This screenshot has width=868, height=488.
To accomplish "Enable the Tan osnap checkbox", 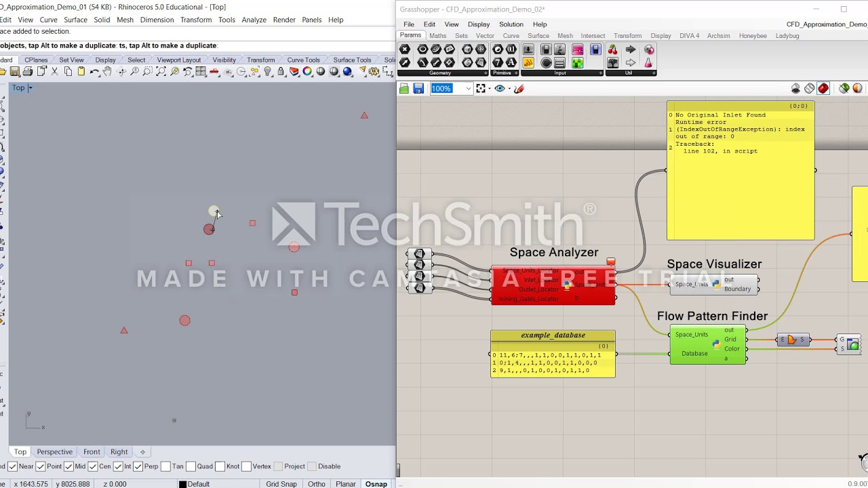I will pyautogui.click(x=165, y=466).
